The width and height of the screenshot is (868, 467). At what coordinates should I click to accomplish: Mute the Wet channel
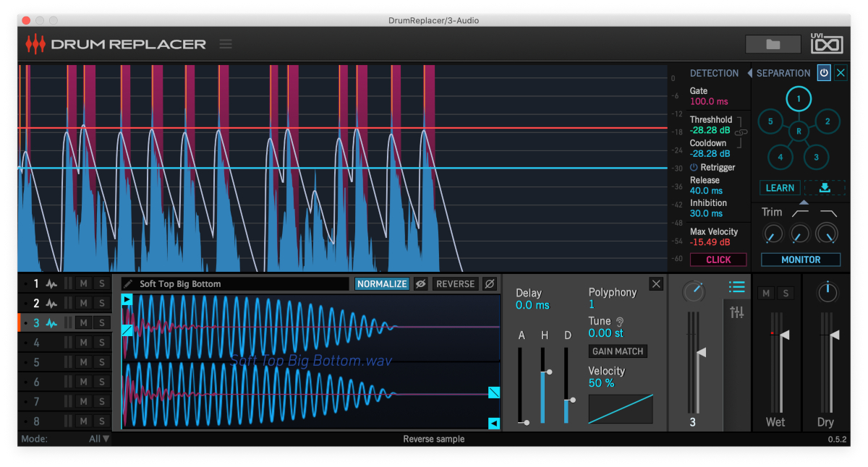click(x=765, y=294)
